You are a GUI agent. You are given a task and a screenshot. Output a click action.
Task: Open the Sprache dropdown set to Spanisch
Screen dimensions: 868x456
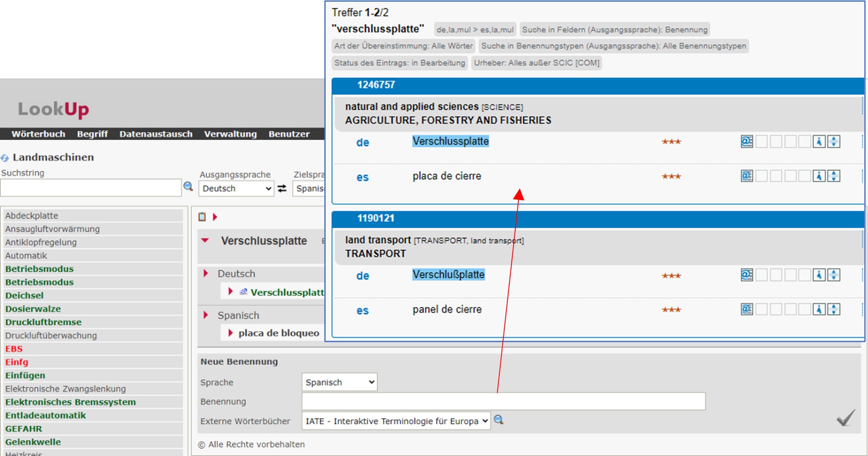click(339, 382)
